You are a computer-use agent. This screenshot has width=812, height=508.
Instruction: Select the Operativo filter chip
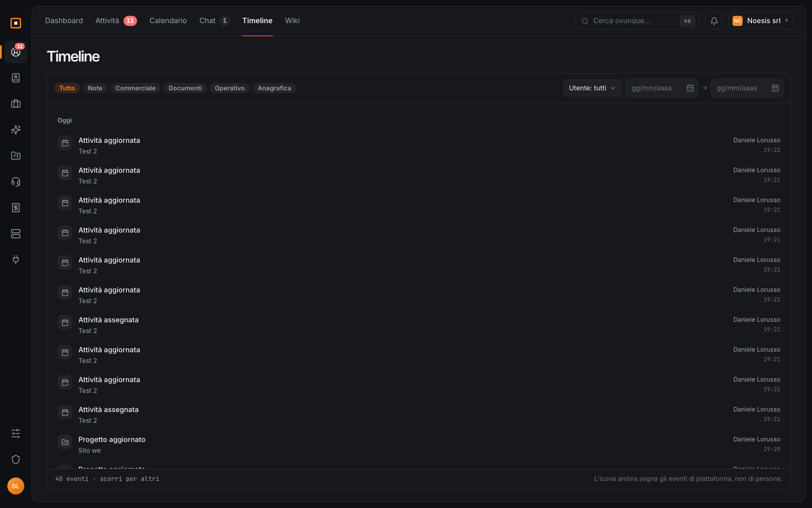pos(230,88)
